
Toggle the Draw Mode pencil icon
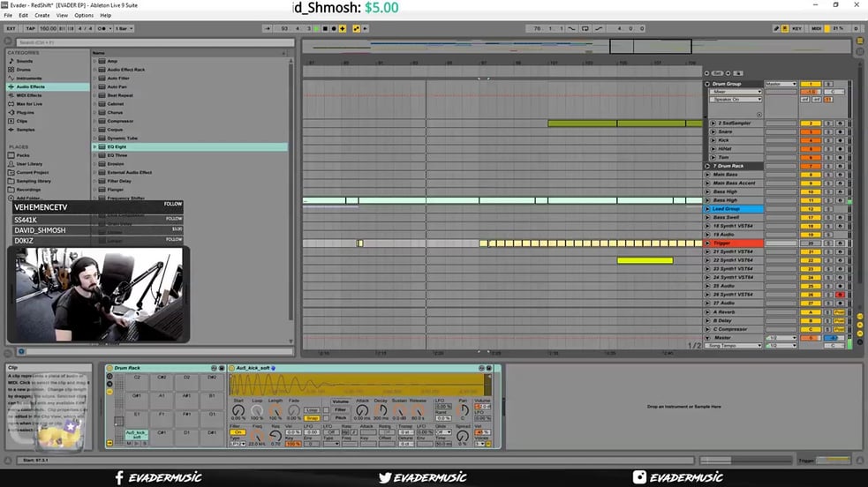(776, 29)
